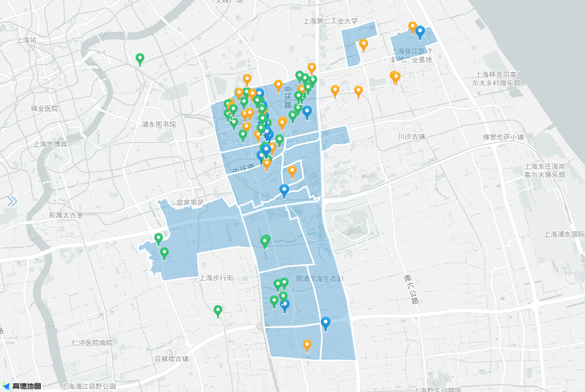Select southern green marker in the far-west blue district
The height and width of the screenshot is (392, 585).
click(164, 254)
